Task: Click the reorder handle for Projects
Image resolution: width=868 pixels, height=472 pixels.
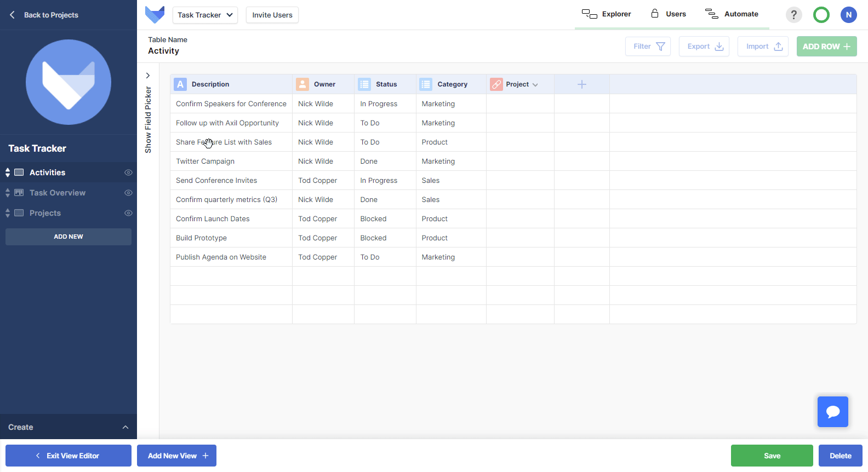Action: (x=8, y=213)
